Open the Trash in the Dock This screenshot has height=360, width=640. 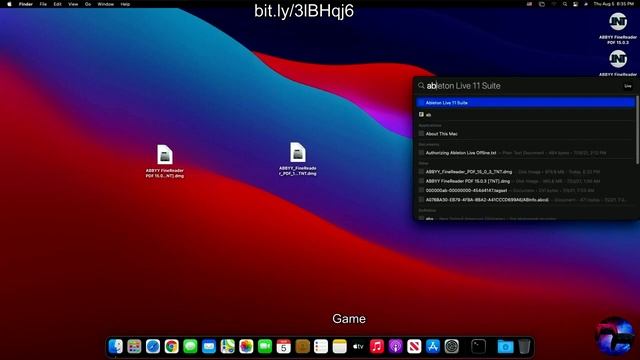pyautogui.click(x=524, y=347)
